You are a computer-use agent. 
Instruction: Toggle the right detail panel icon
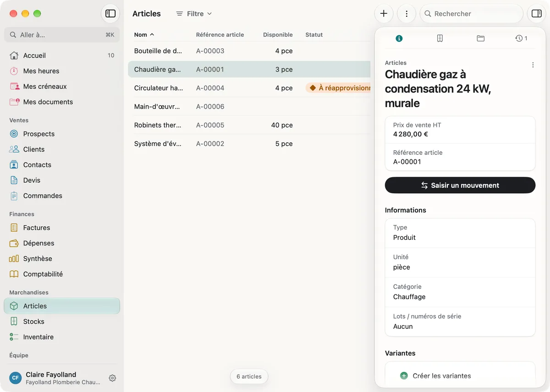(x=536, y=14)
